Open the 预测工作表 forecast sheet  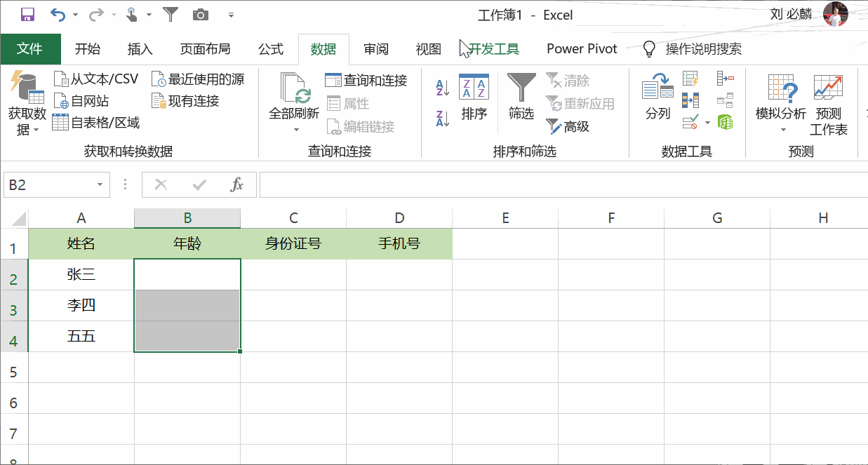click(828, 105)
